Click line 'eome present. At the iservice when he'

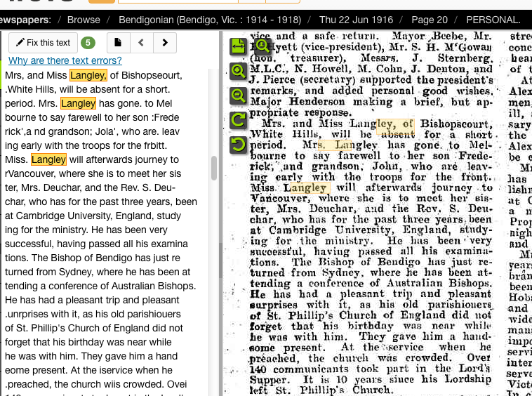(x=88, y=370)
